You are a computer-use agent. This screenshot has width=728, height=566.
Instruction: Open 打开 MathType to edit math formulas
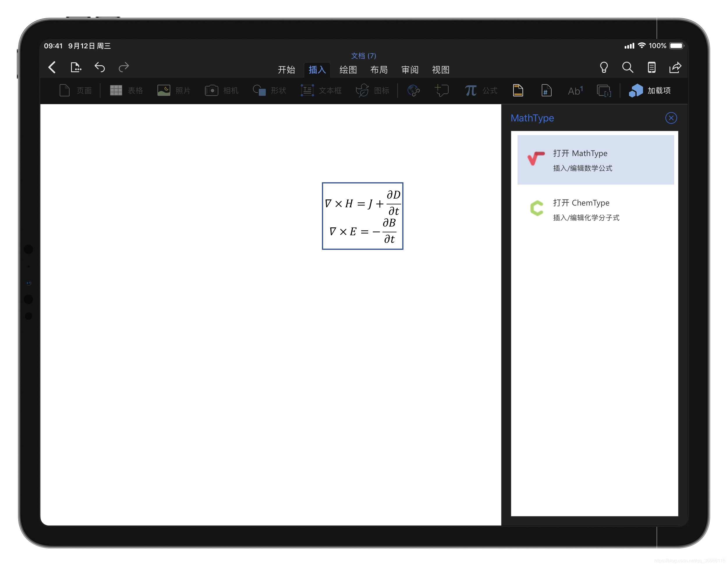pyautogui.click(x=595, y=160)
